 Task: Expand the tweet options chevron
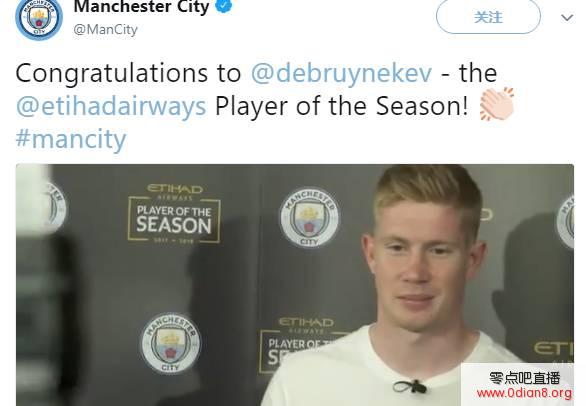[x=567, y=18]
